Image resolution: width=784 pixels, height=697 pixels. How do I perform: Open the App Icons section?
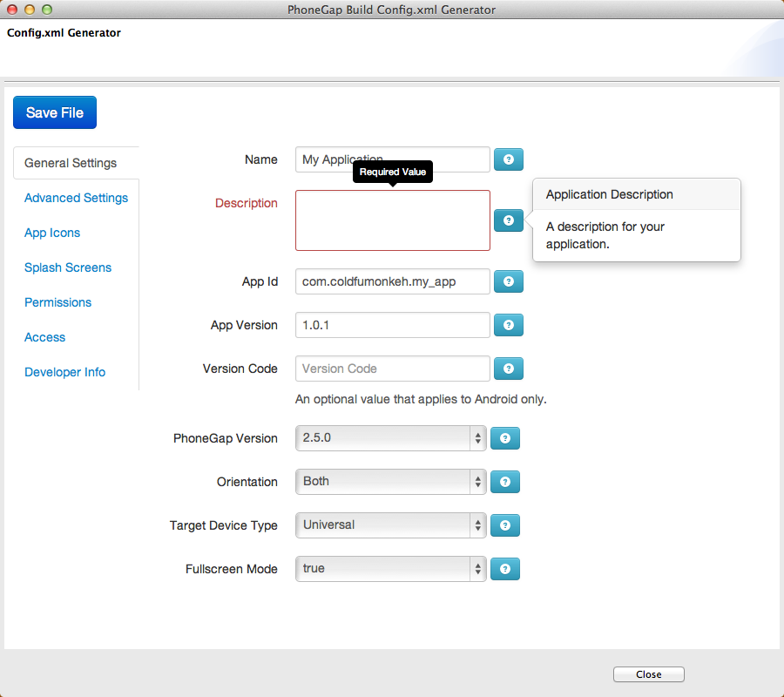pos(52,233)
